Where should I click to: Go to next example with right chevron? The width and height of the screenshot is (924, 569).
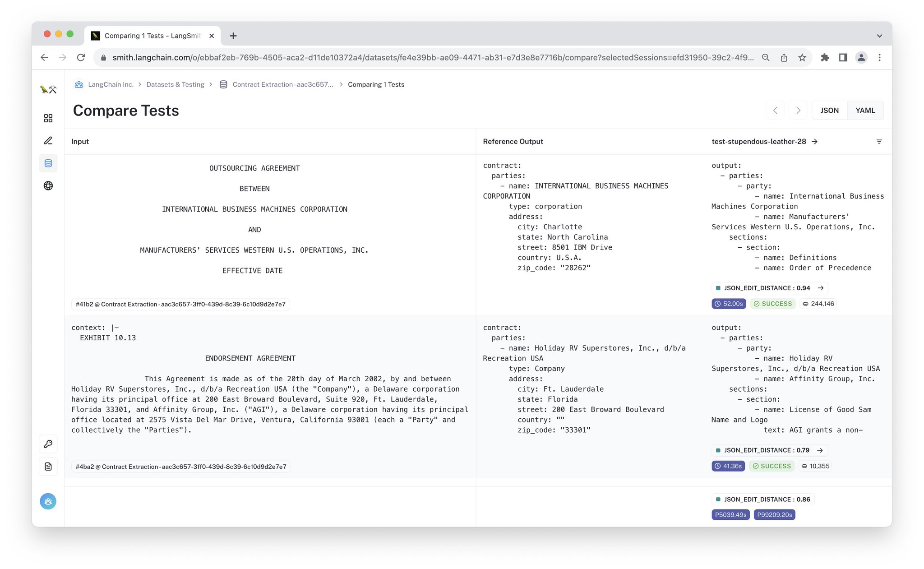pyautogui.click(x=798, y=111)
